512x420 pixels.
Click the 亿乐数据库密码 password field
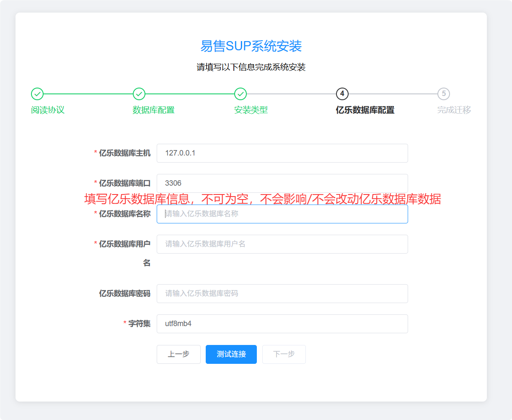pos(282,293)
